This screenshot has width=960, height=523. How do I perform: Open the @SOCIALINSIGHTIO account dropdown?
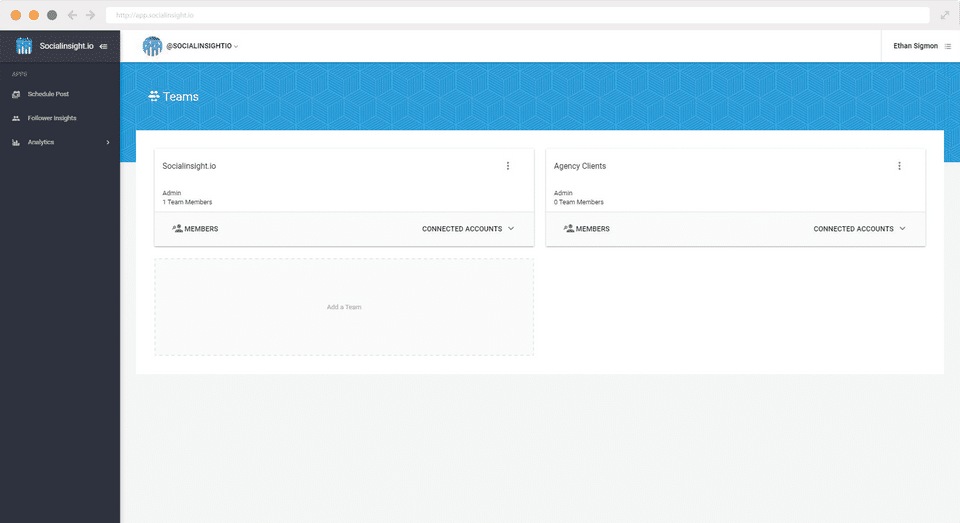[x=202, y=46]
